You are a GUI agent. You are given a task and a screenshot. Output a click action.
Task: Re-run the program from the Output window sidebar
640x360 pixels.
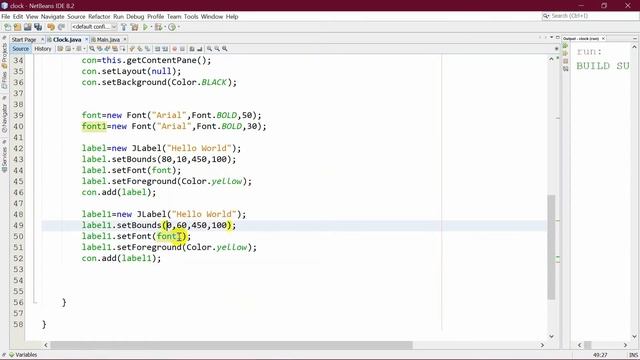(x=565, y=46)
